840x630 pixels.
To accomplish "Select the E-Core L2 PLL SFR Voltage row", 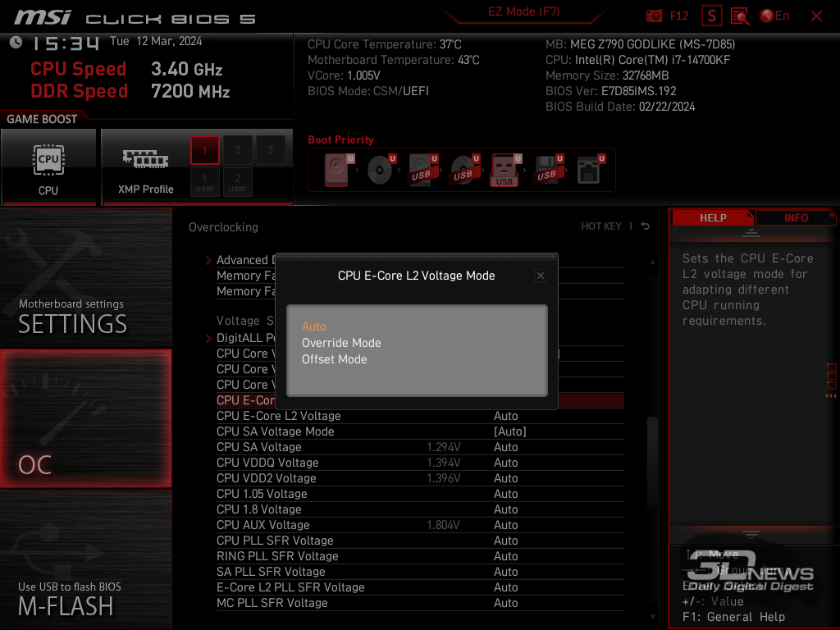I will 420,587.
